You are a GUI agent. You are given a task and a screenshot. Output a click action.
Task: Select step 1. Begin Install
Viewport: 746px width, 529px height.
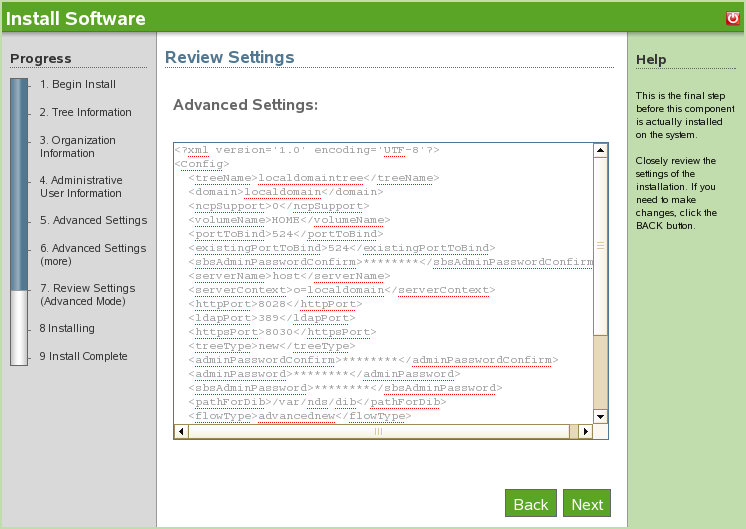(x=78, y=84)
